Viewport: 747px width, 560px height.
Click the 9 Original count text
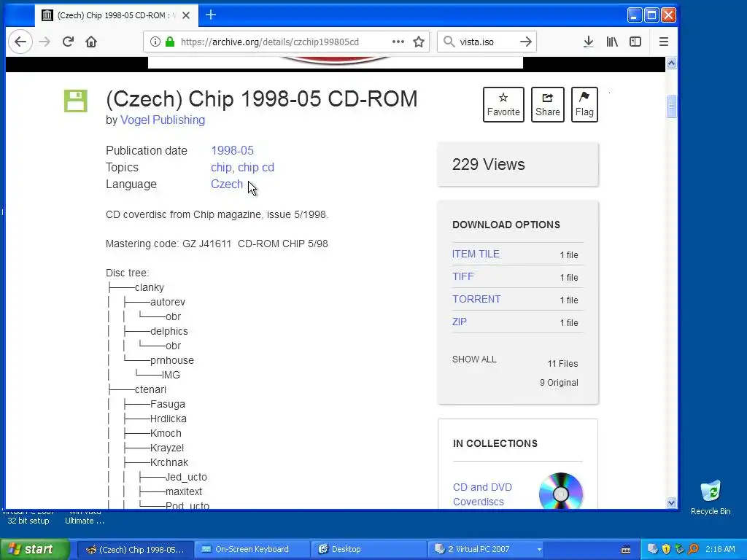559,383
